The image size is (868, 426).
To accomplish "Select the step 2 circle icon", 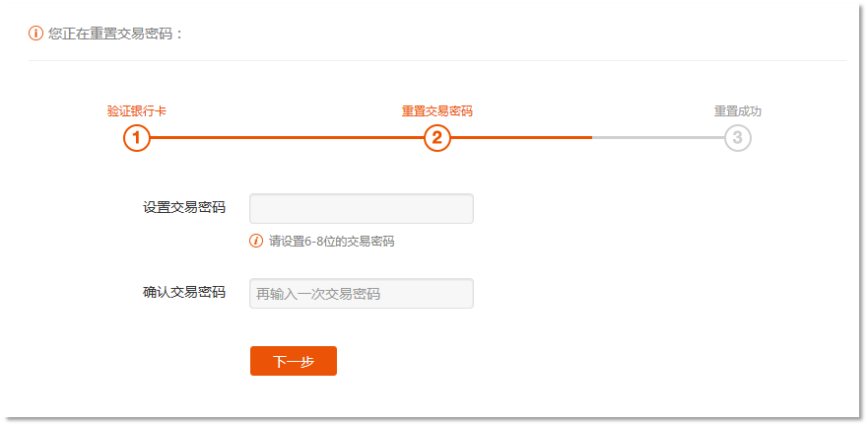I will [x=437, y=138].
